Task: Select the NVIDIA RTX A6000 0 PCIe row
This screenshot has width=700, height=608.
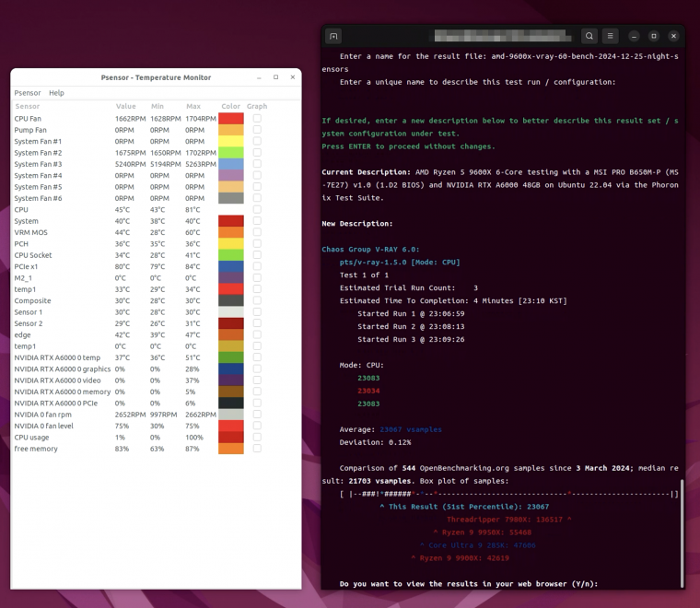Action: [156, 403]
